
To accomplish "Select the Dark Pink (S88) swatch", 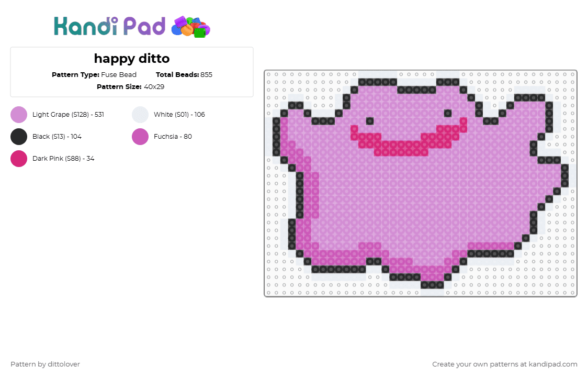I will 19,159.
